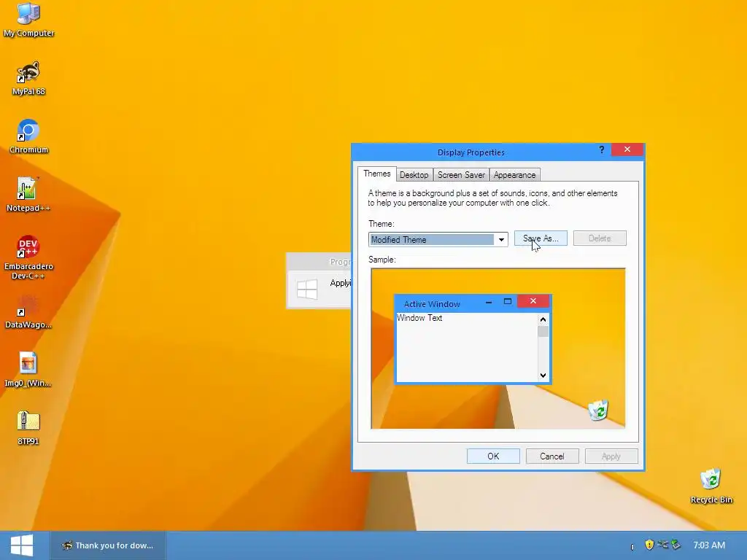Viewport: 747px width, 560px height.
Task: Click the sample window red close button
Action: click(x=533, y=301)
